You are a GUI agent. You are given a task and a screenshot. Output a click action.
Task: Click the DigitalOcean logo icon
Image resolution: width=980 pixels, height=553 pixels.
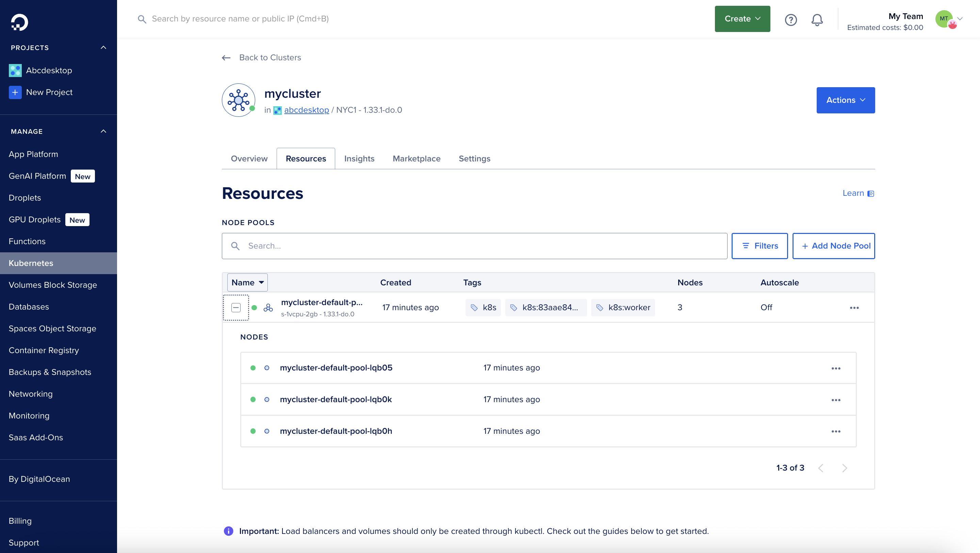tap(19, 22)
